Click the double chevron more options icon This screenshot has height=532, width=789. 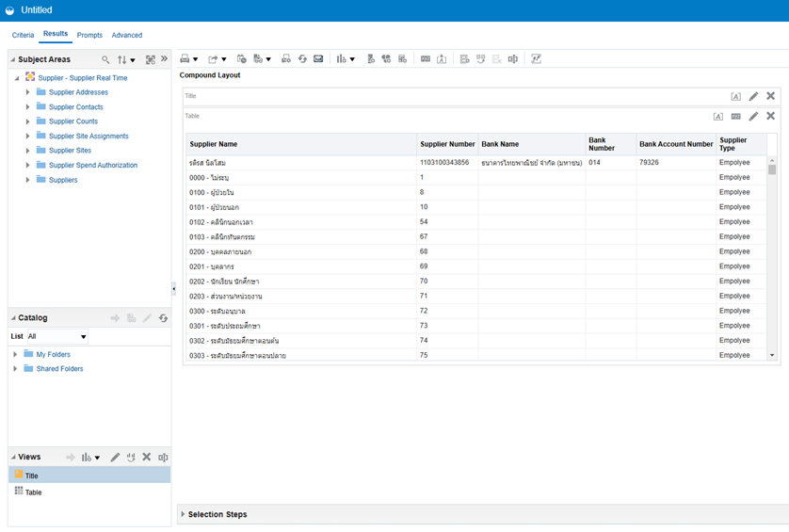[164, 59]
